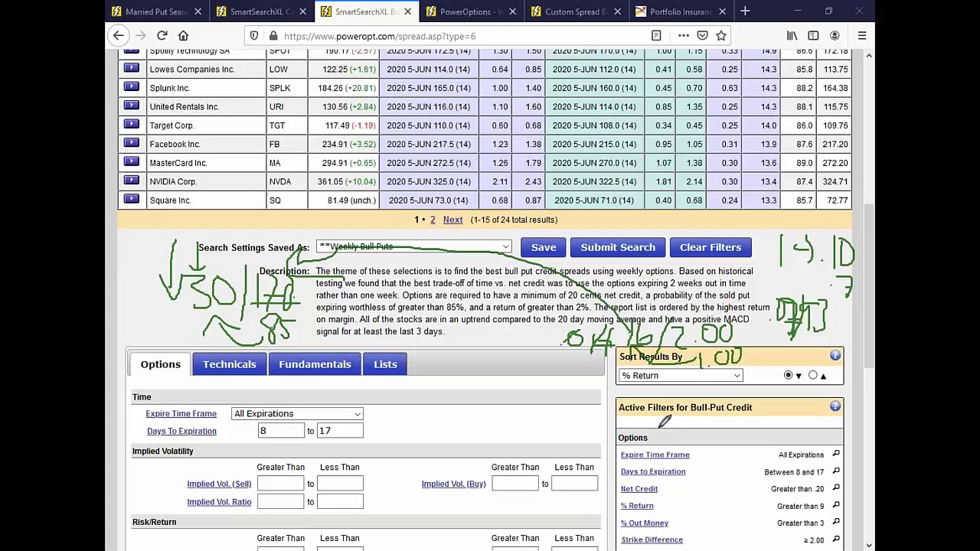Open help for Active Filters panel
Viewport: 980px width, 551px height.
click(835, 406)
